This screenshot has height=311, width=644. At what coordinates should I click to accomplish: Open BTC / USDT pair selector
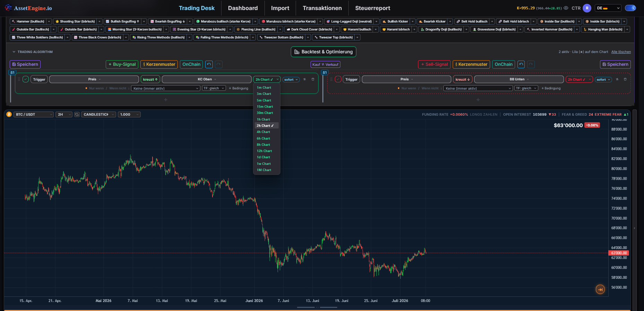click(34, 114)
